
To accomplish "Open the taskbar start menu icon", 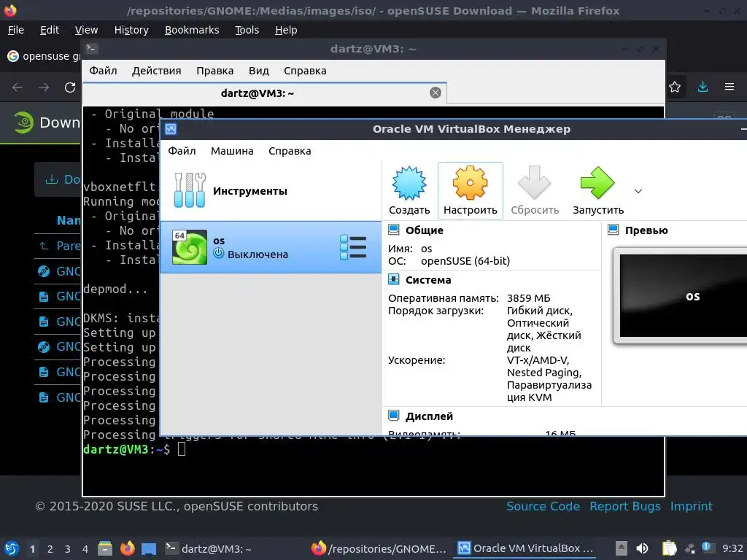I will (12, 548).
